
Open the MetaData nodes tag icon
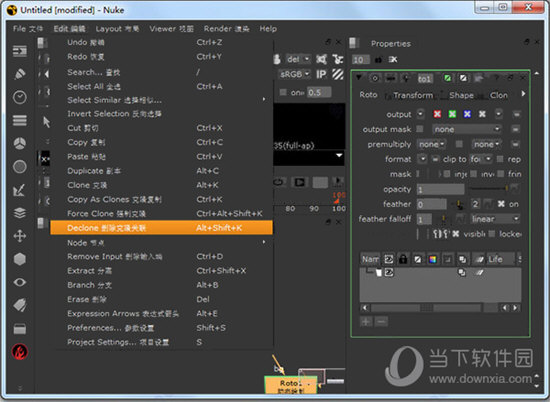click(x=20, y=305)
